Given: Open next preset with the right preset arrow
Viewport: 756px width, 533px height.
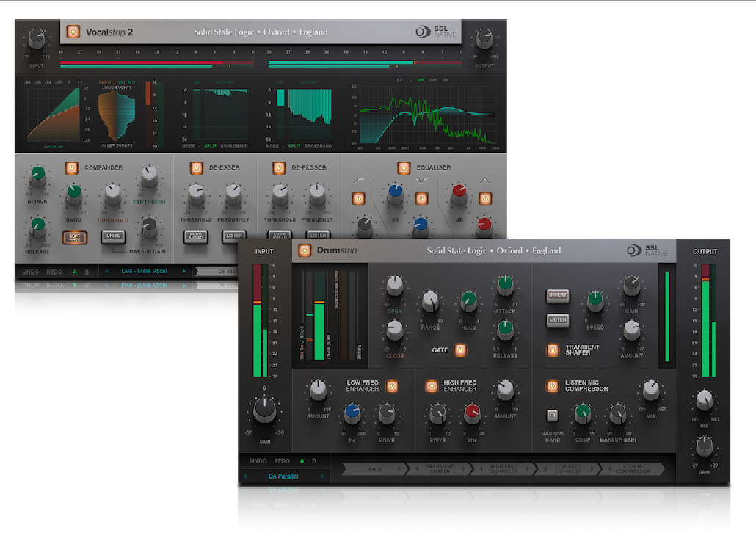Looking at the screenshot, I should pyautogui.click(x=183, y=270).
